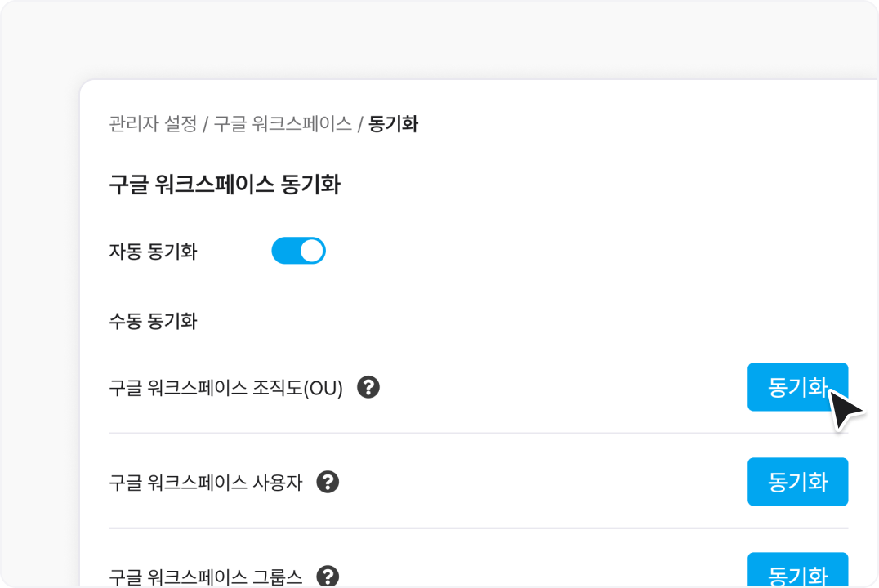Click 동기화 button for 그룹스 row
The width and height of the screenshot is (879, 588).
[x=797, y=570]
